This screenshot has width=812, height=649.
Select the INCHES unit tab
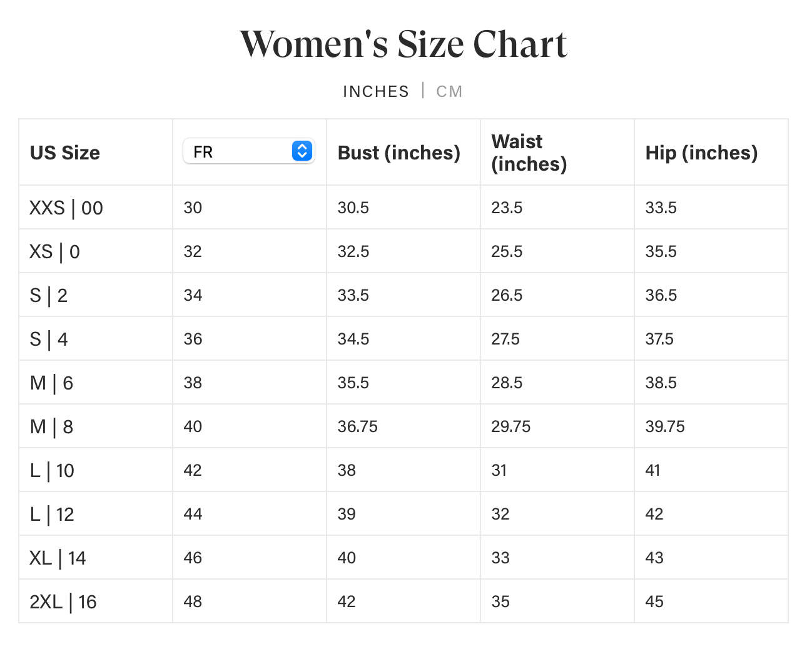pyautogui.click(x=375, y=91)
